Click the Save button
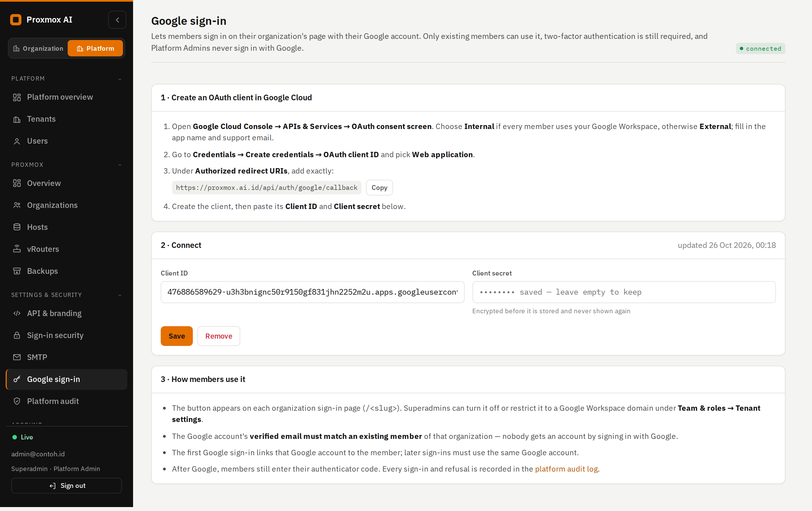 pos(177,336)
